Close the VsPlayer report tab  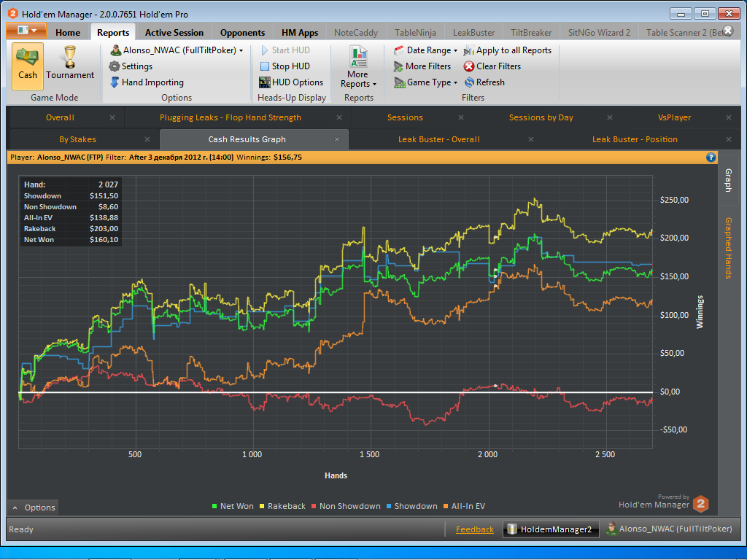pyautogui.click(x=729, y=117)
